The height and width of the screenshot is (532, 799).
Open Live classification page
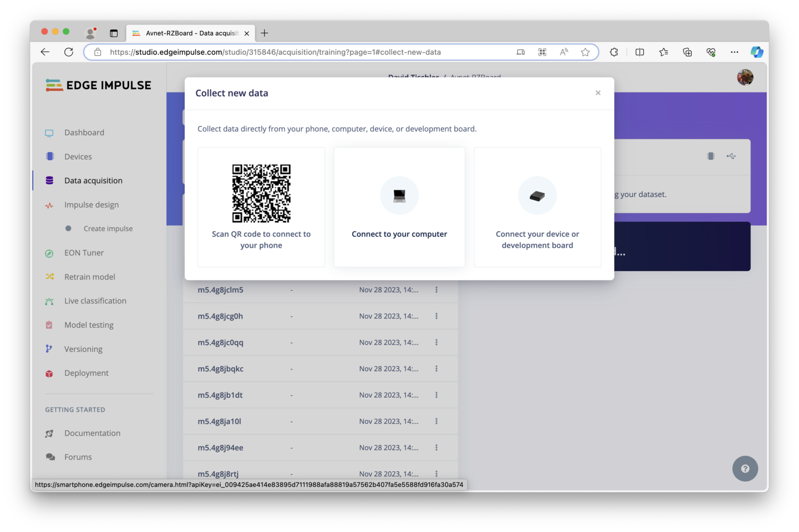tap(95, 301)
